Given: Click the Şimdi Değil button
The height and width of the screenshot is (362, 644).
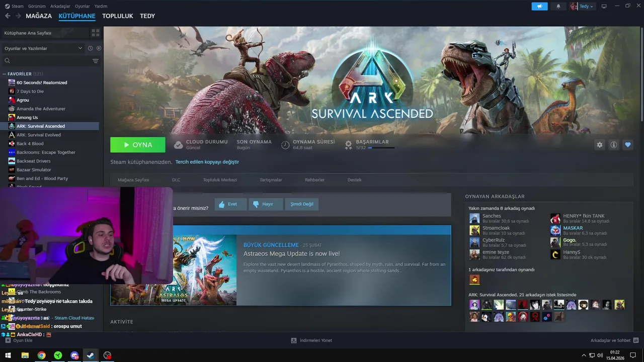Looking at the screenshot, I should click(x=302, y=204).
